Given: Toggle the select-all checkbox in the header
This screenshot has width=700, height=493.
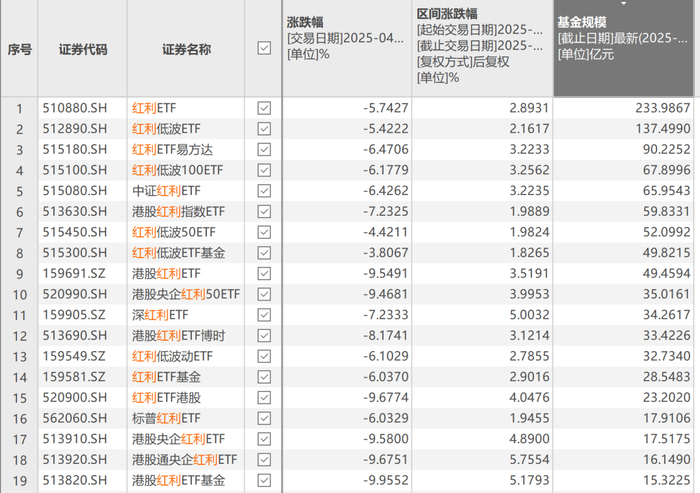Looking at the screenshot, I should pos(264,48).
